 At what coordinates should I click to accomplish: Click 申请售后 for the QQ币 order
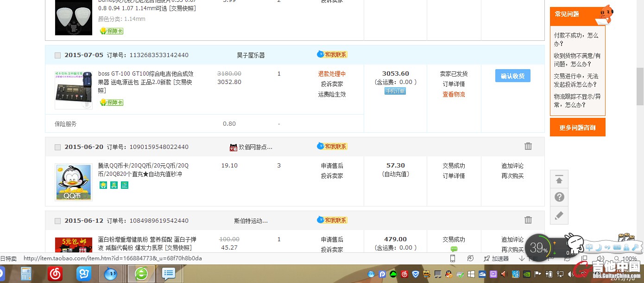coord(332,166)
